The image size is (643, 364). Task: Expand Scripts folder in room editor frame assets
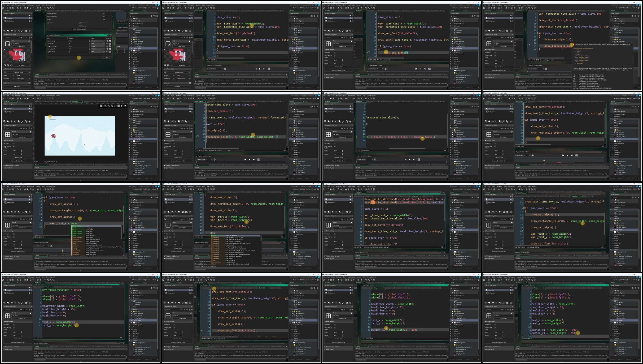[x=130, y=150]
